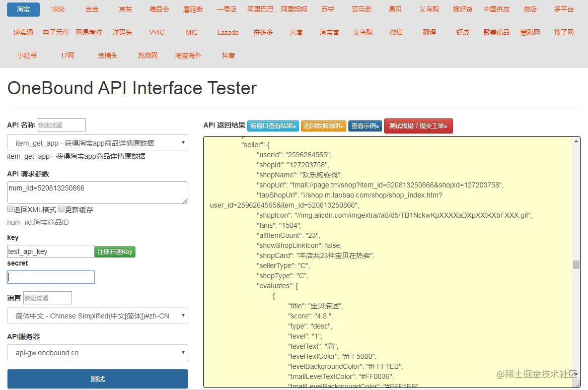This screenshot has height=390, width=588.
Task: Click the result panel scrollbar thumb
Action: click(576, 265)
